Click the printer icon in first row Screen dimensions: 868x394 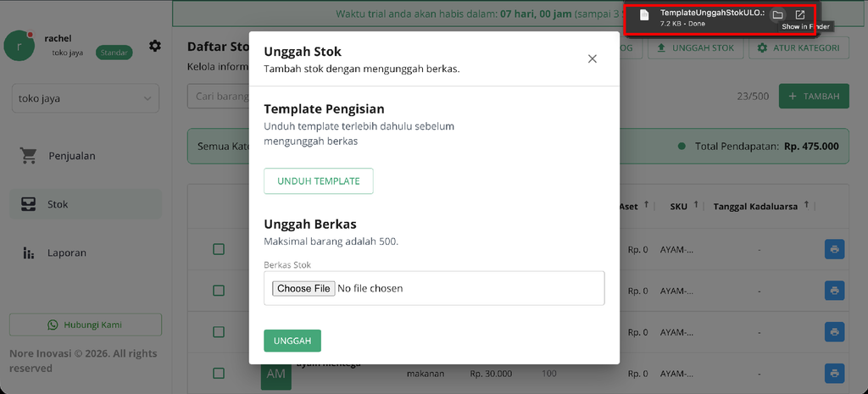tap(834, 249)
